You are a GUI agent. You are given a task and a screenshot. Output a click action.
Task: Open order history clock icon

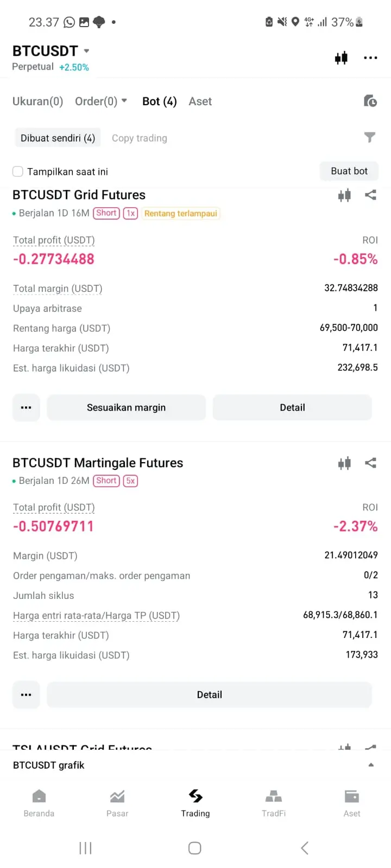click(x=370, y=101)
